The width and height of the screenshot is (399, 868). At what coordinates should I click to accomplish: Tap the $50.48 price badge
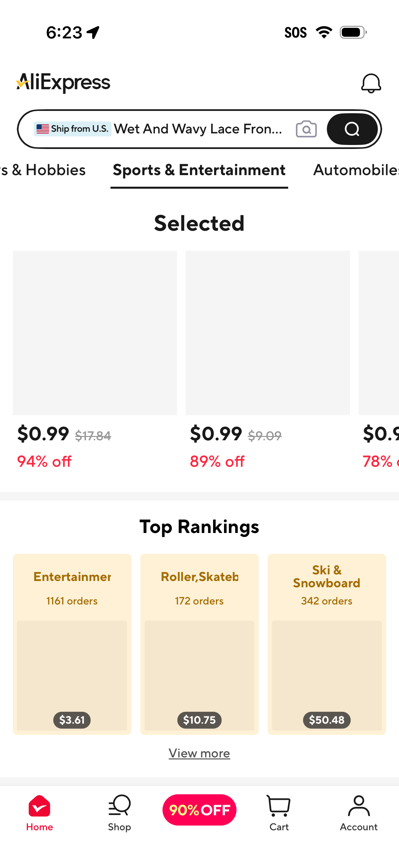326,720
